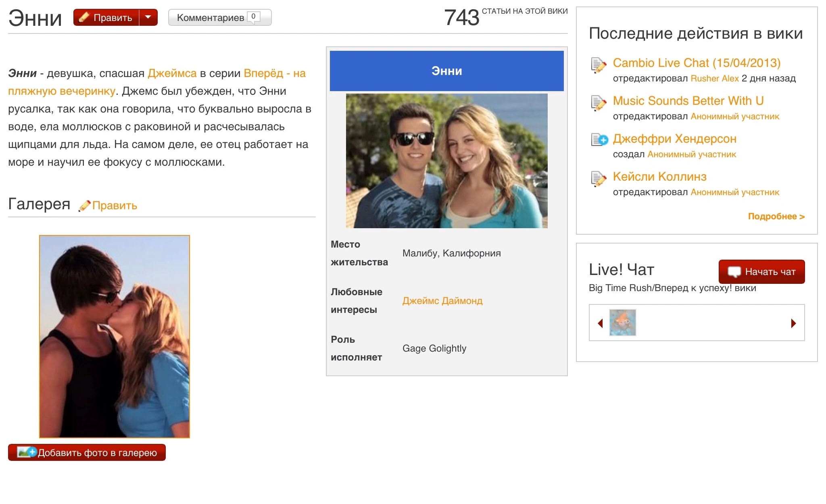
Task: Open the kissing photo thumbnail in the gallery
Action: (115, 337)
